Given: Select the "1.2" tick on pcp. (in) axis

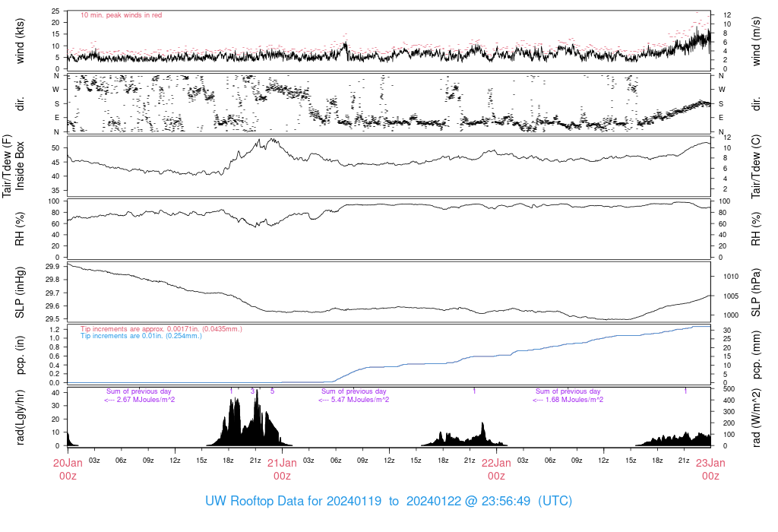Looking at the screenshot, I should [x=55, y=330].
